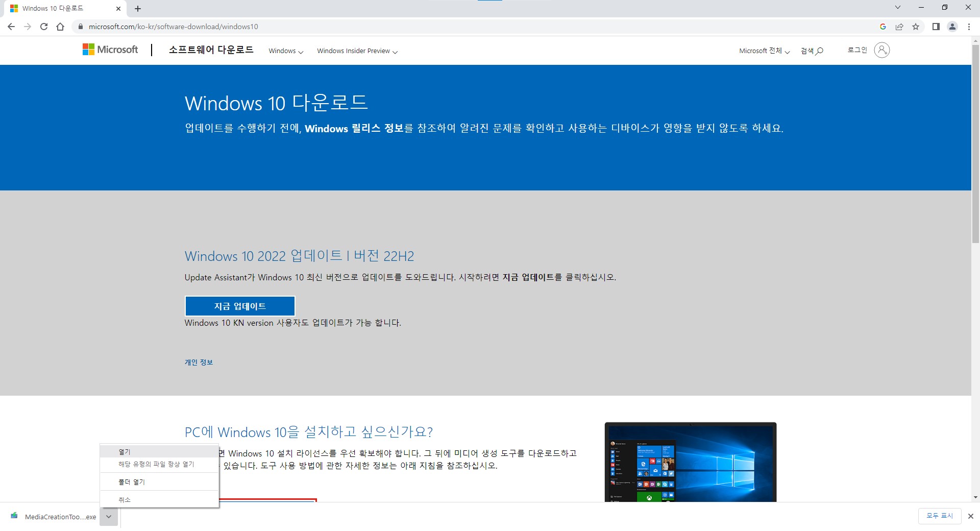Select 열기 from the download menu
980x531 pixels.
click(x=159, y=452)
